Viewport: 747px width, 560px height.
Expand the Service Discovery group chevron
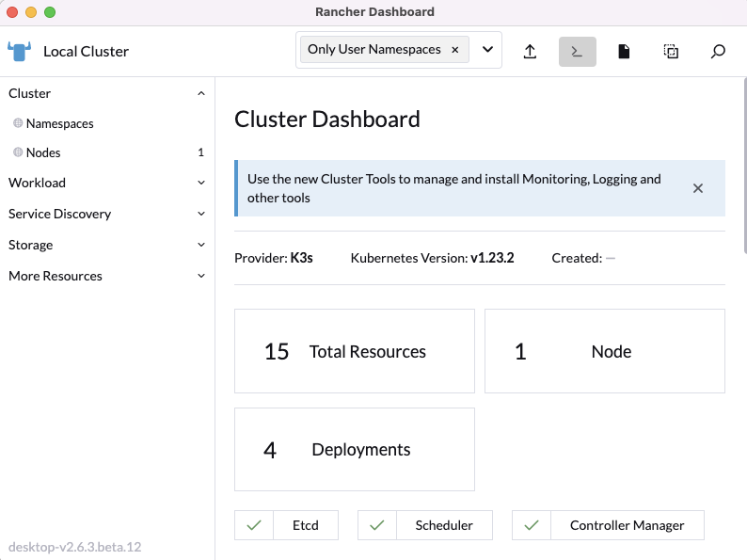pos(201,214)
